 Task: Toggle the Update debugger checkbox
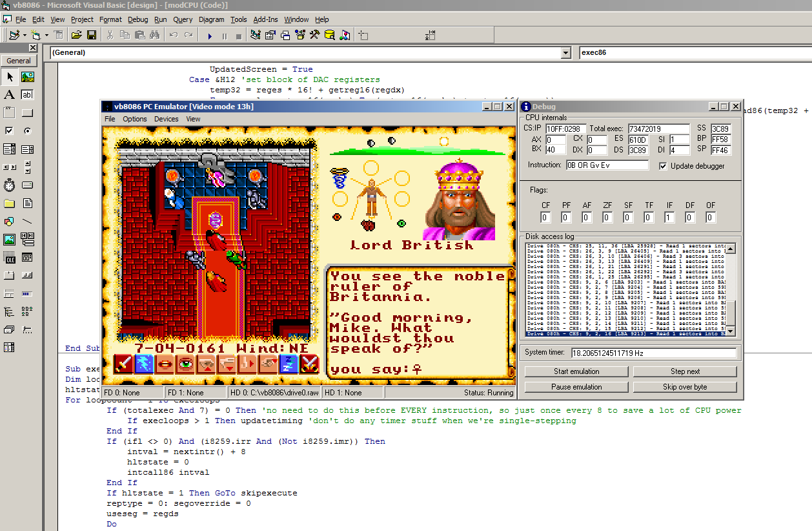coord(664,166)
